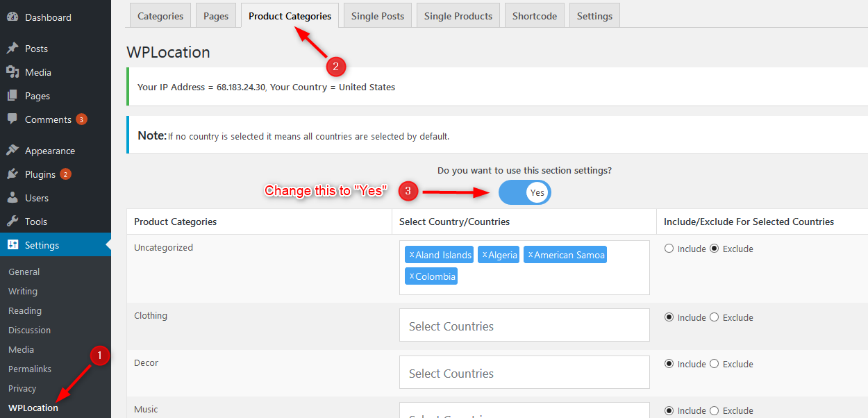Open the Media library icon in main menu
This screenshot has height=418, width=868.
click(x=12, y=72)
